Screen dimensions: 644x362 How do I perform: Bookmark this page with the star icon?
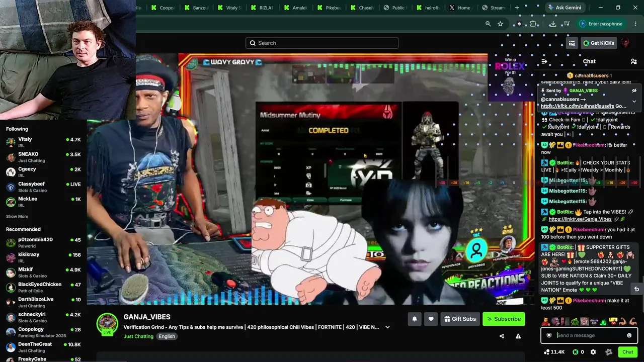500,24
